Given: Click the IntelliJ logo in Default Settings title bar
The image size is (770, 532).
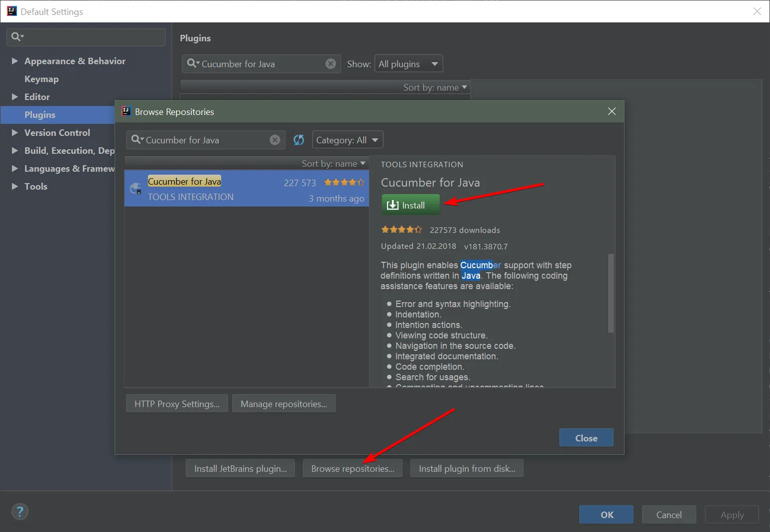Looking at the screenshot, I should coord(12,11).
